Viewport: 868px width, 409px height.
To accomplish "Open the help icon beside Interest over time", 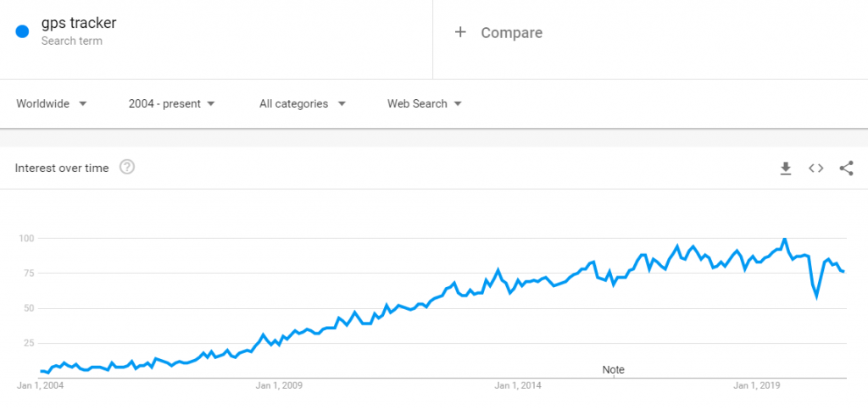I will tap(127, 168).
